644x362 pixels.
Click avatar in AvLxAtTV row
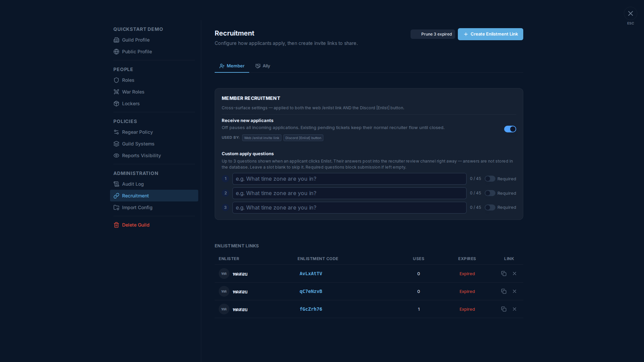224,274
